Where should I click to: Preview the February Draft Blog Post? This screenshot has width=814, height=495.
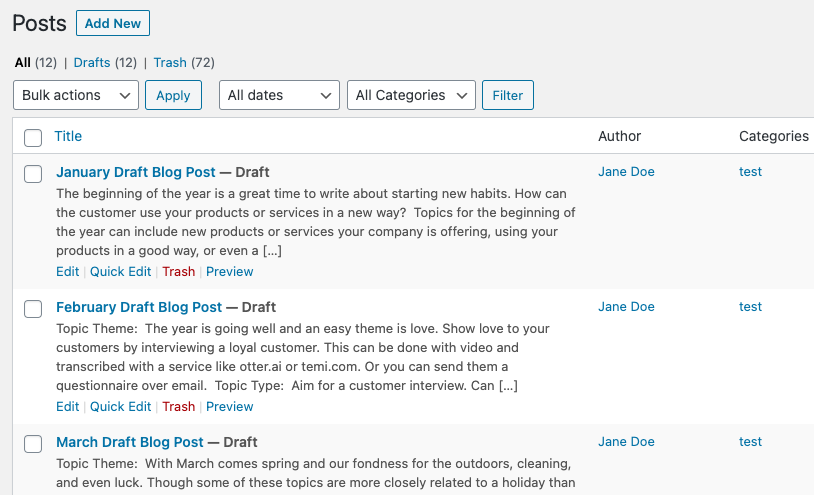(x=230, y=406)
